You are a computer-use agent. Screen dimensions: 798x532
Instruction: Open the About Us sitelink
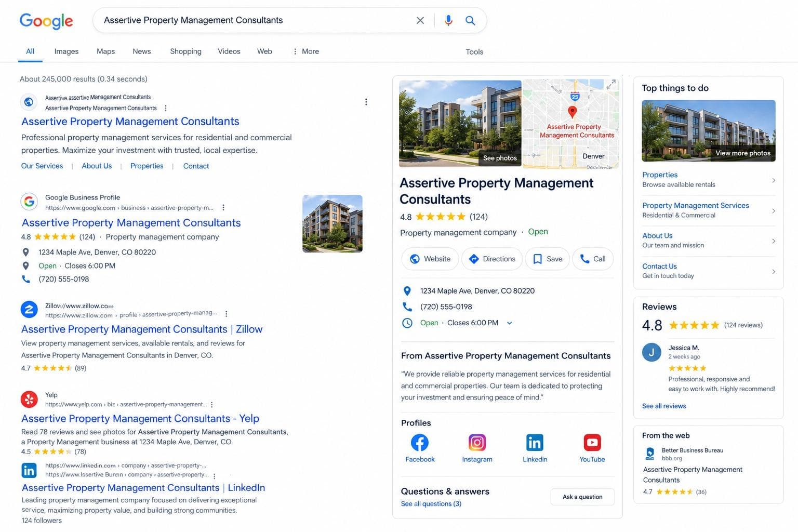coord(97,166)
